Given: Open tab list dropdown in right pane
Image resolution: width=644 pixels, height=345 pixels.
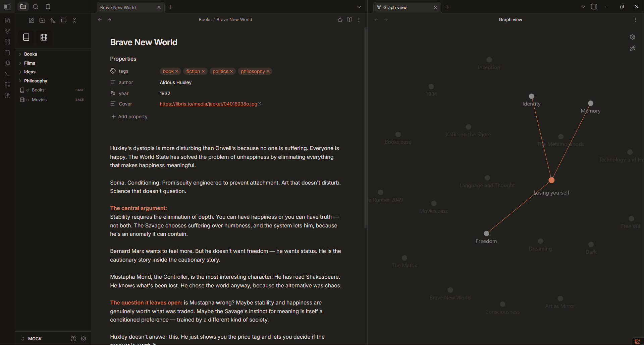Looking at the screenshot, I should tap(583, 7).
